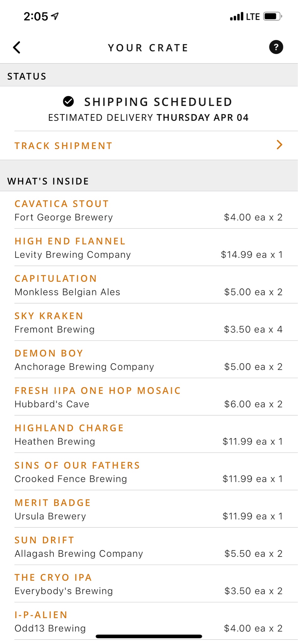Select Sky Kraken from Fremont Brewing
Screen dimensions: 298x644
(149, 322)
